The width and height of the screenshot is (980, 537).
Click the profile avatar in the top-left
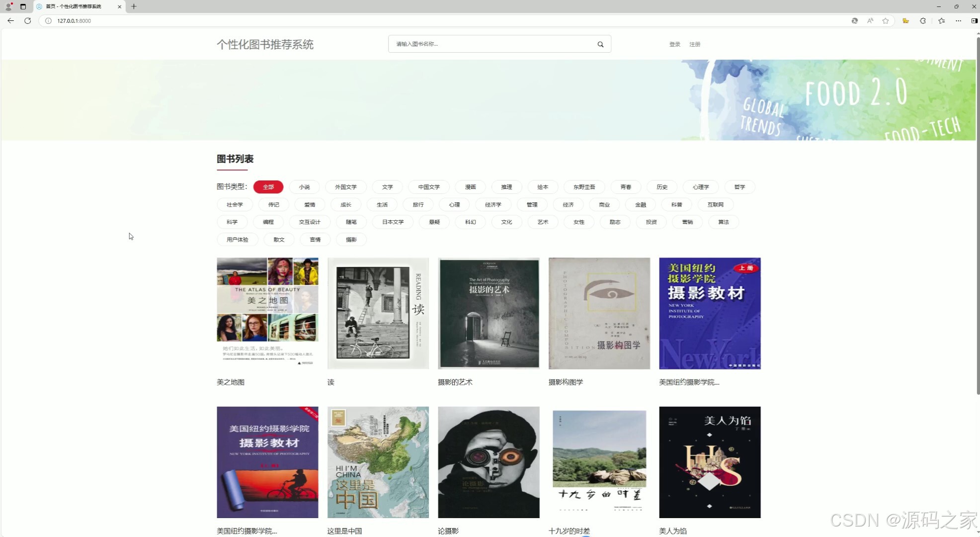pos(7,6)
